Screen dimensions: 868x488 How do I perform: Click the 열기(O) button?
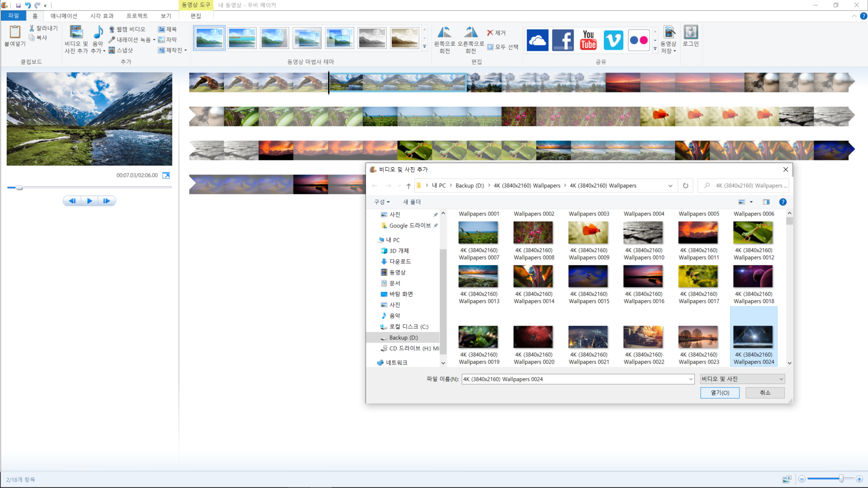coord(719,393)
